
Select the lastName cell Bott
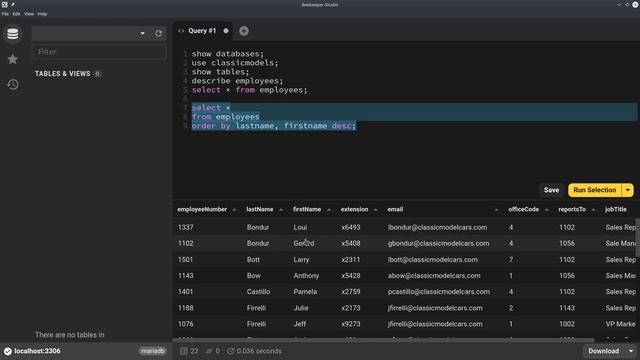(253, 260)
